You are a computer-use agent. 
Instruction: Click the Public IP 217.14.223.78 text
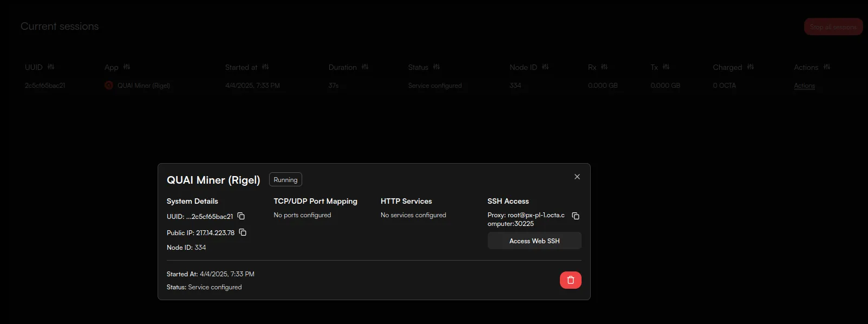click(200, 233)
